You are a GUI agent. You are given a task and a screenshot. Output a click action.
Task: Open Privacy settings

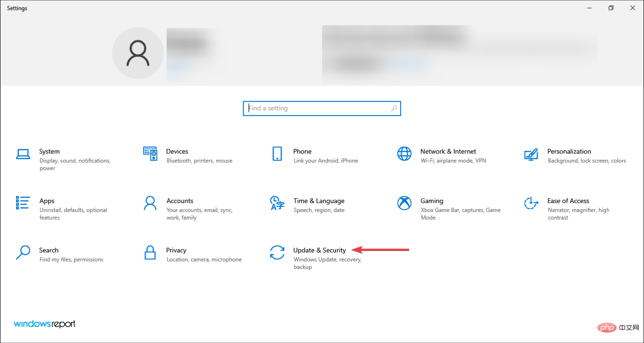click(x=177, y=250)
